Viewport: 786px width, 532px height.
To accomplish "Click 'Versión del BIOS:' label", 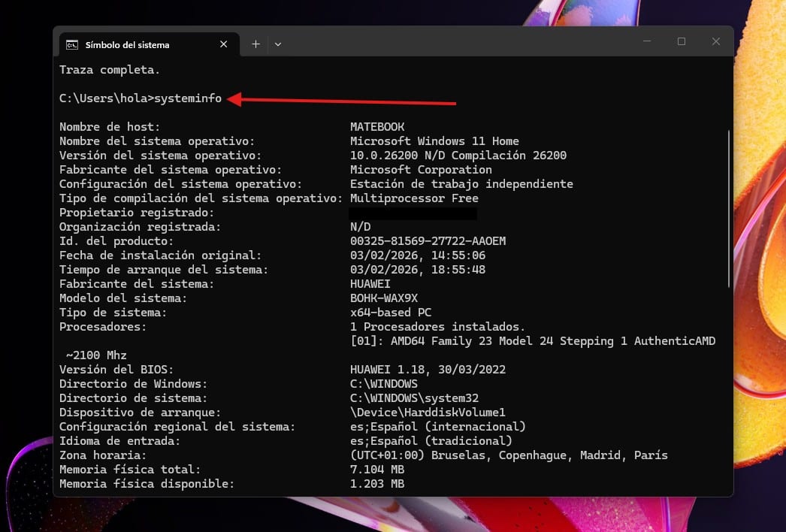I will 116,370.
